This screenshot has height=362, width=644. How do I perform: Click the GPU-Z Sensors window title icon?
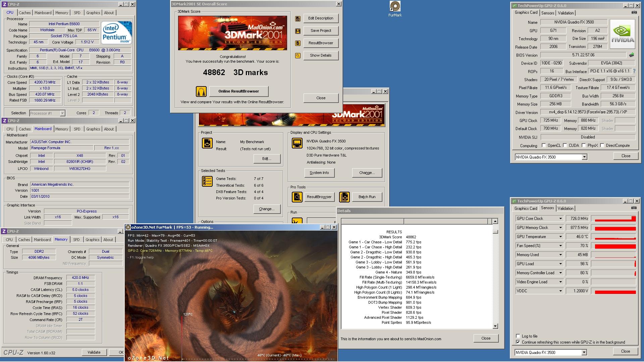[x=514, y=201]
